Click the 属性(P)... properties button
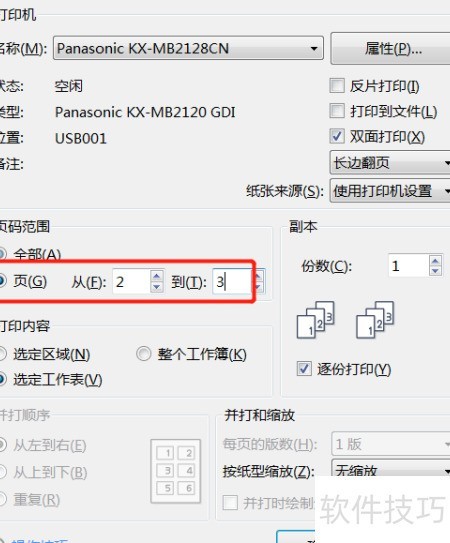The height and width of the screenshot is (543, 450). point(391,49)
